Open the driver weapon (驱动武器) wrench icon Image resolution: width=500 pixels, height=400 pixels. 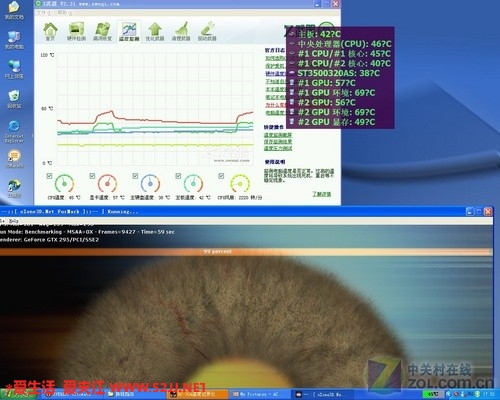pos(207,32)
